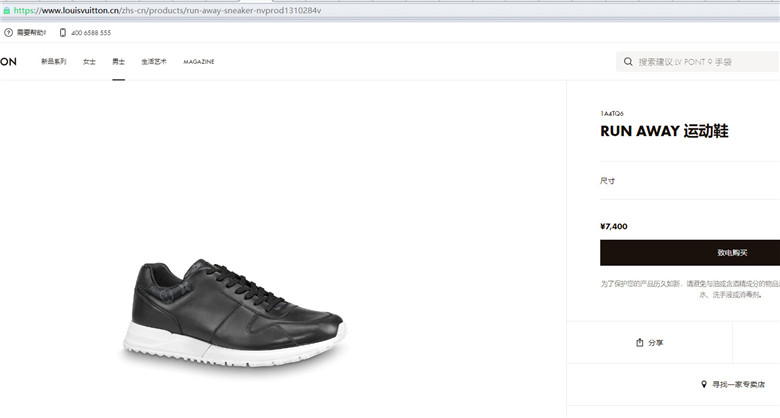
Task: Open the 需要帮助 help link
Action: coord(31,33)
